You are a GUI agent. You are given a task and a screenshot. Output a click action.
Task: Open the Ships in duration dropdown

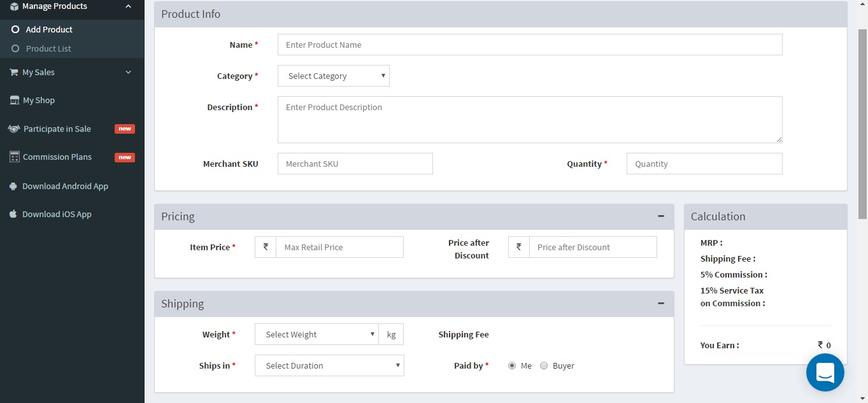pyautogui.click(x=329, y=366)
